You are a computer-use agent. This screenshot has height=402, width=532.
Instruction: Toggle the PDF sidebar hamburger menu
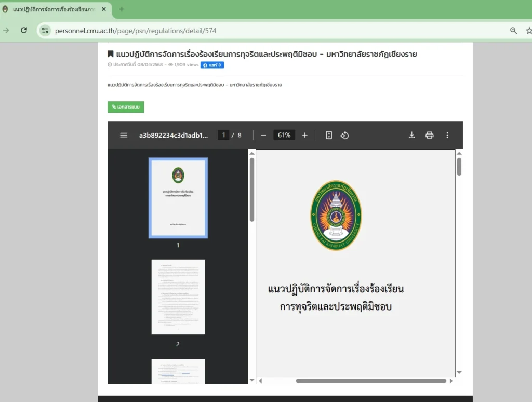pyautogui.click(x=124, y=136)
